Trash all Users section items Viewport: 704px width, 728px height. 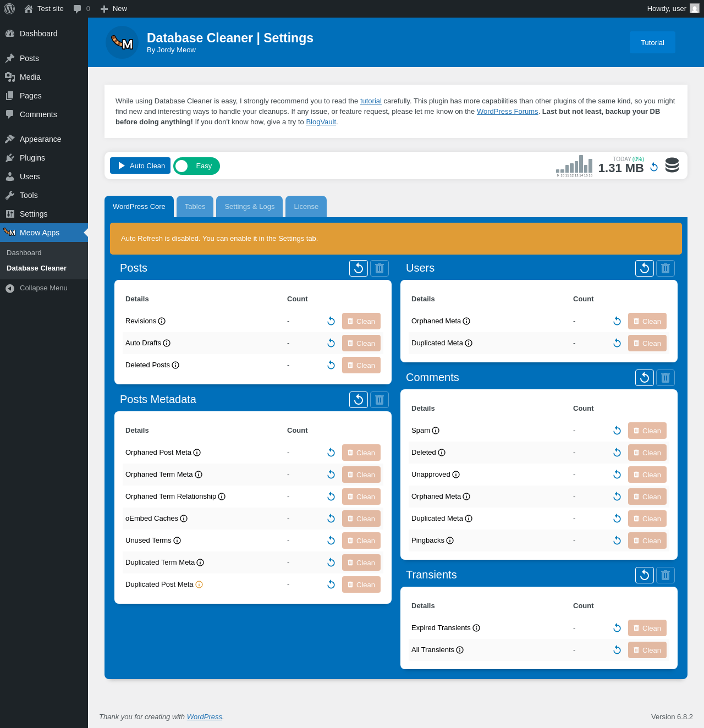pyautogui.click(x=665, y=268)
